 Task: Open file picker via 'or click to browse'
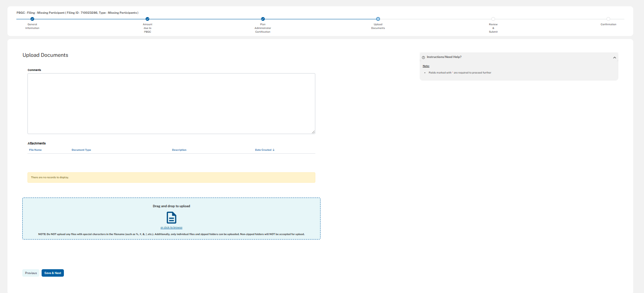[x=171, y=228]
